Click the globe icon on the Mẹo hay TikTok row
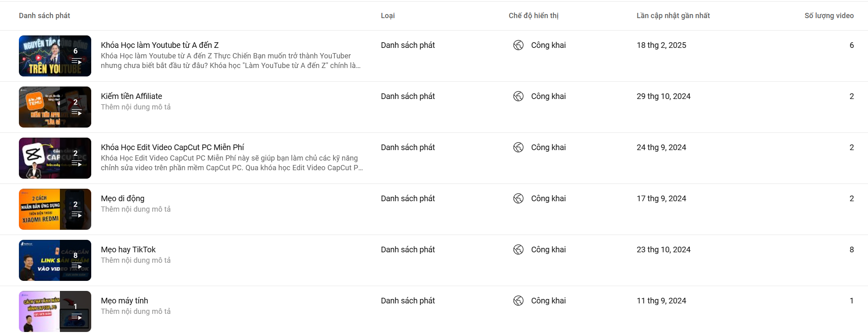The width and height of the screenshot is (868, 336). tap(518, 249)
